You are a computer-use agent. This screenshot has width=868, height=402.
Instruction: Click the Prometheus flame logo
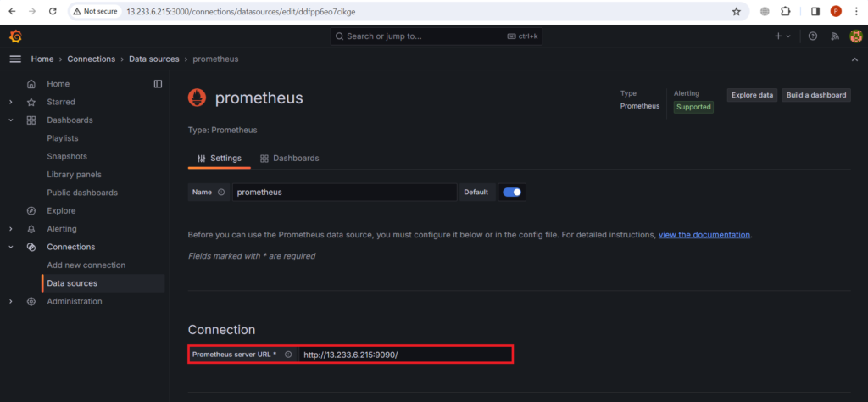click(197, 98)
